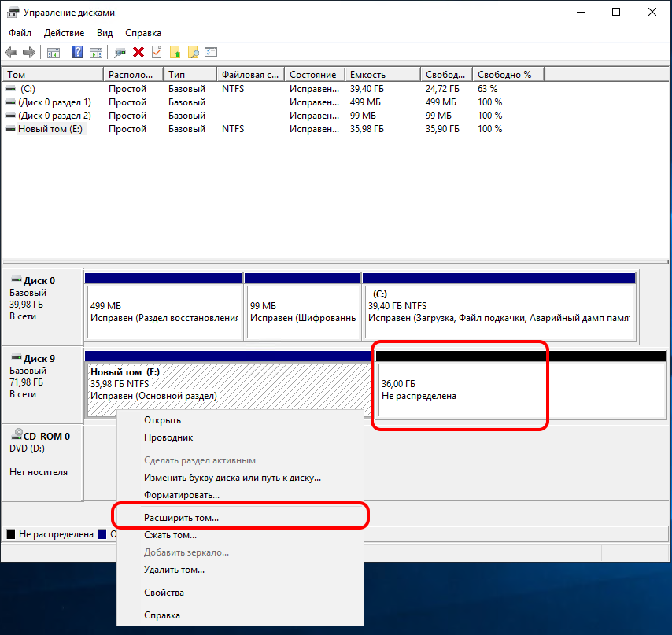This screenshot has width=672, height=635.
Task: Sort by the Свободно % column header
Action: (x=508, y=74)
